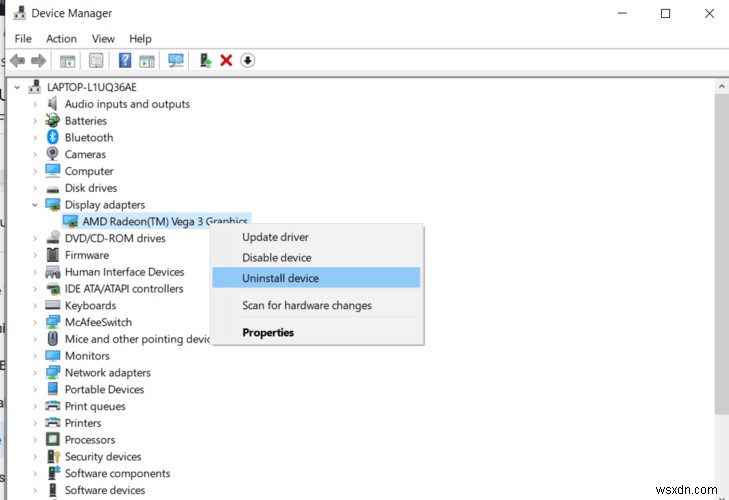The width and height of the screenshot is (729, 500).
Task: Open the blue Help question-mark icon
Action: pyautogui.click(x=125, y=60)
